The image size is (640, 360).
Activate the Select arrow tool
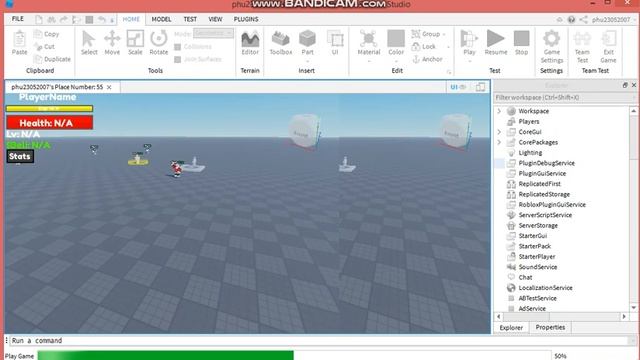(x=89, y=42)
